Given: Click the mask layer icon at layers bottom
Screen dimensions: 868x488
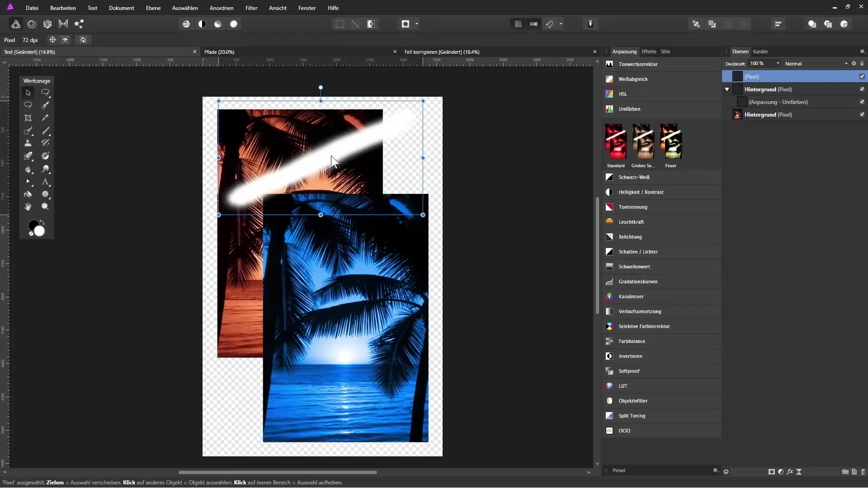Looking at the screenshot, I should (x=771, y=472).
